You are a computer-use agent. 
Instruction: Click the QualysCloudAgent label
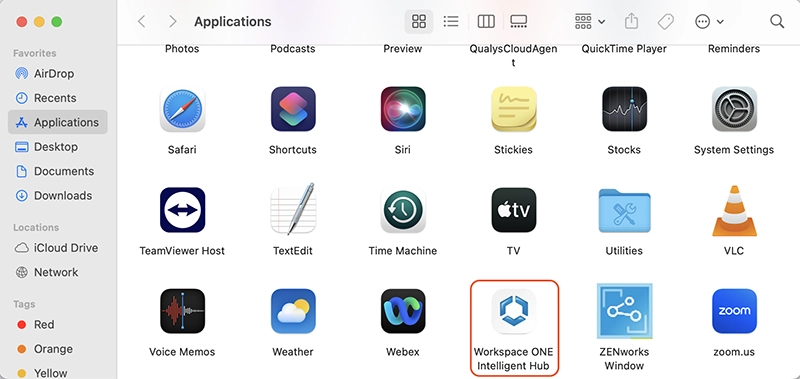point(513,55)
